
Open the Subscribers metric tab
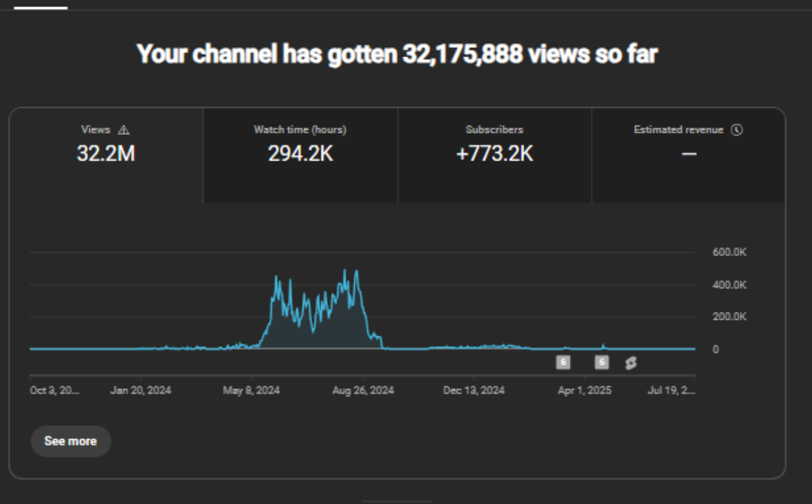[x=494, y=155]
